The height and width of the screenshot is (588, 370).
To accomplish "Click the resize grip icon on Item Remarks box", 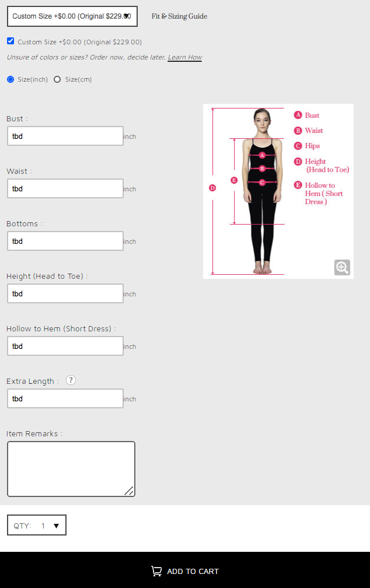I will coord(129,491).
